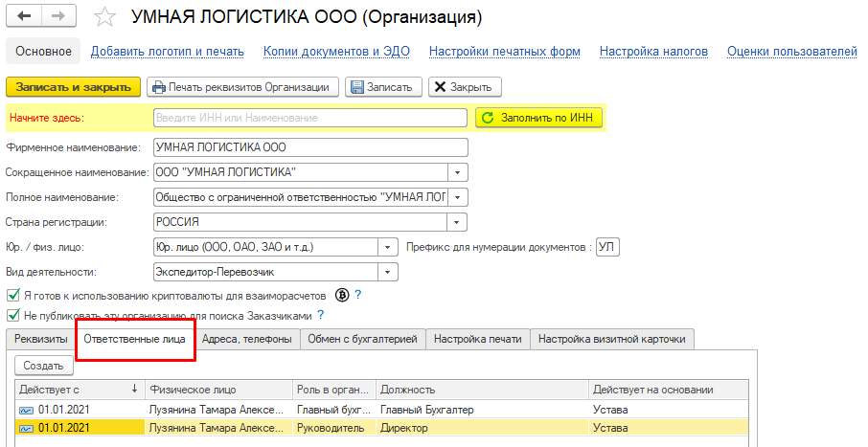The width and height of the screenshot is (868, 447).
Task: Open help question mark next to publish option
Action: [x=321, y=315]
